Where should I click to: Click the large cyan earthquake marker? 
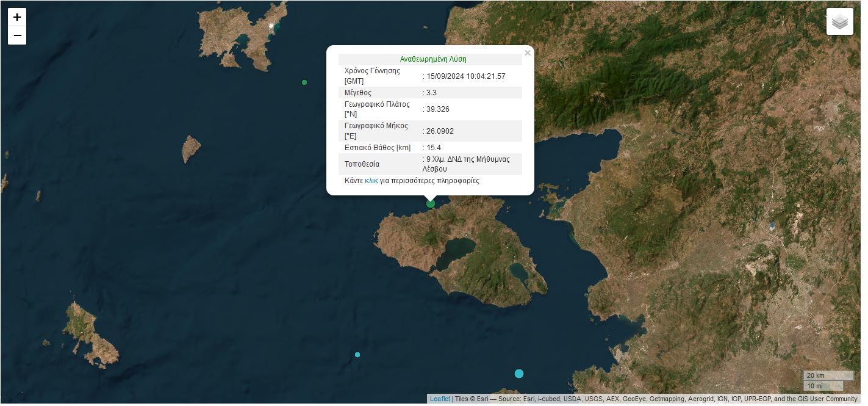click(519, 374)
